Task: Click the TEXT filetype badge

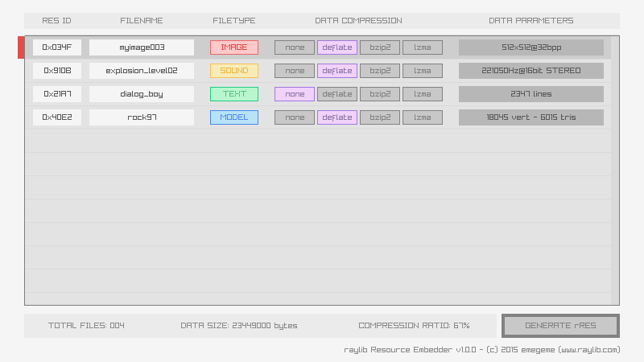Action: tap(234, 94)
